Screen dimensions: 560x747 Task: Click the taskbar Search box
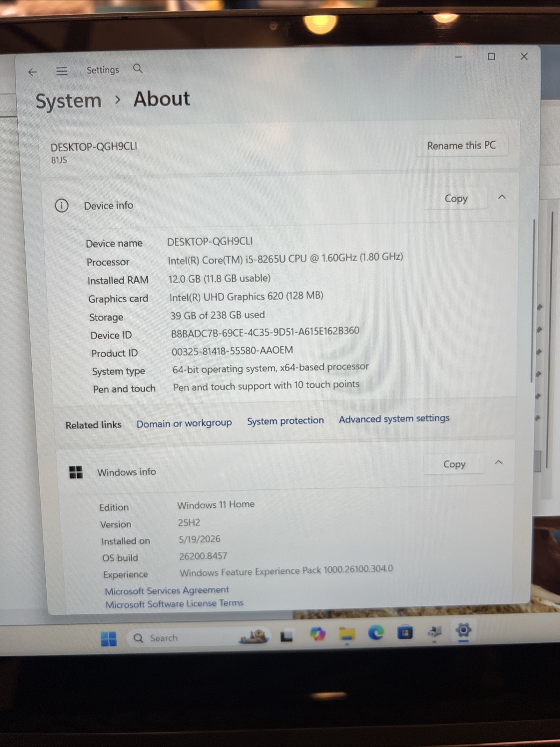click(x=198, y=638)
